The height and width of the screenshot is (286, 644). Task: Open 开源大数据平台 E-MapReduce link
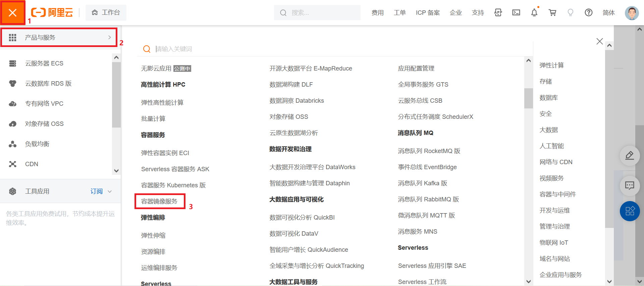coord(311,68)
